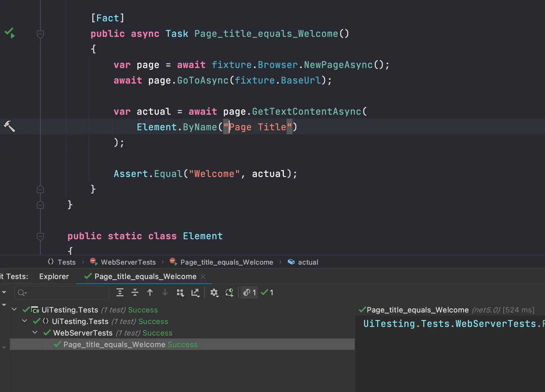Navigate to previous test with the up arrow
The image size is (545, 392).
coord(150,293)
